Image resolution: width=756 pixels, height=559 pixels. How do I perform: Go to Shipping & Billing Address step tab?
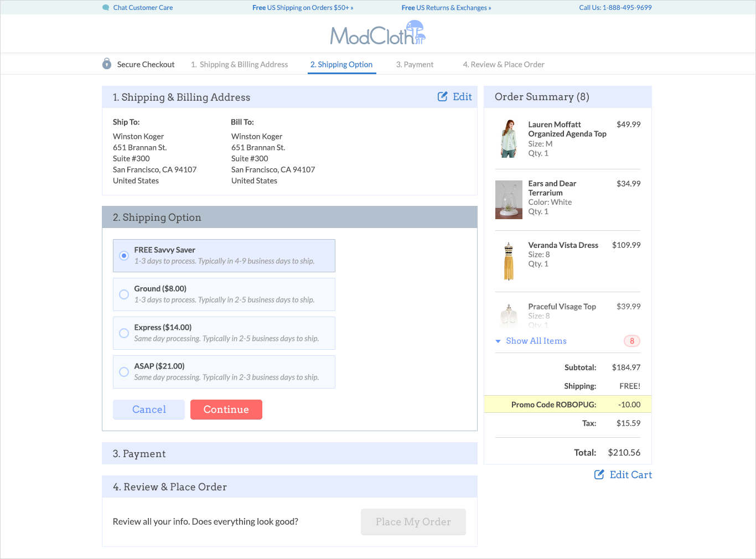click(239, 64)
